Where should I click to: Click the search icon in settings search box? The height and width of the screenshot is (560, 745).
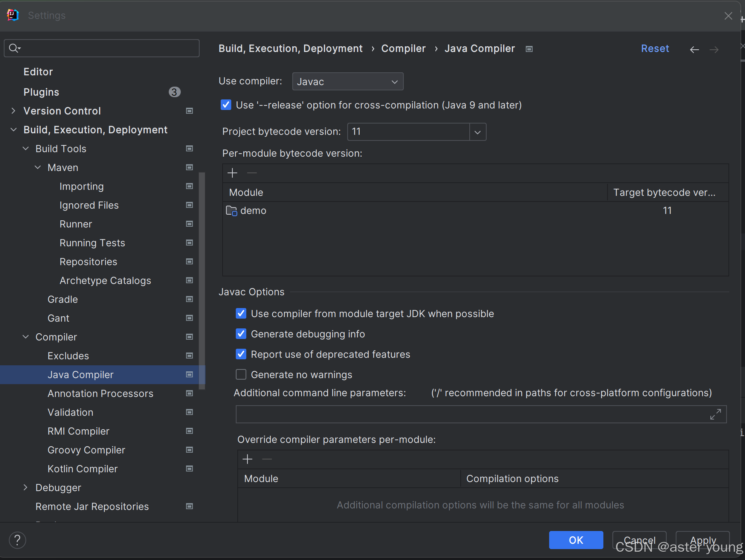pyautogui.click(x=14, y=48)
